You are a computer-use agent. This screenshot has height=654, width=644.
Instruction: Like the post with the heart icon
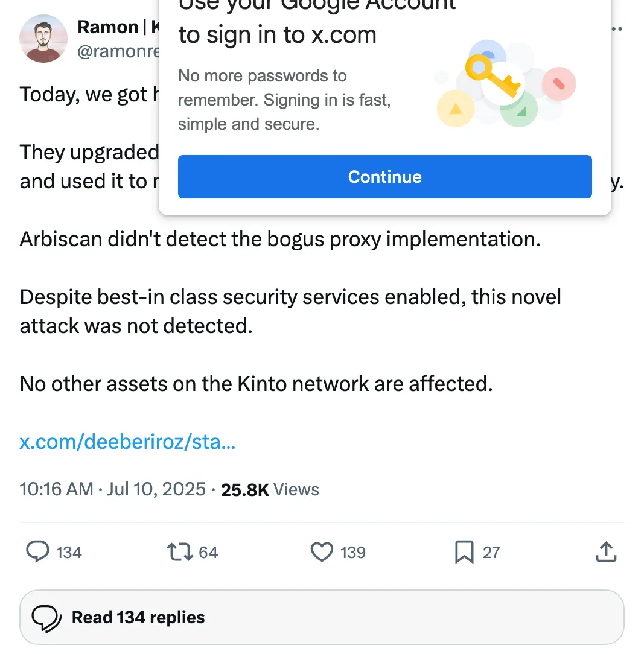[322, 552]
